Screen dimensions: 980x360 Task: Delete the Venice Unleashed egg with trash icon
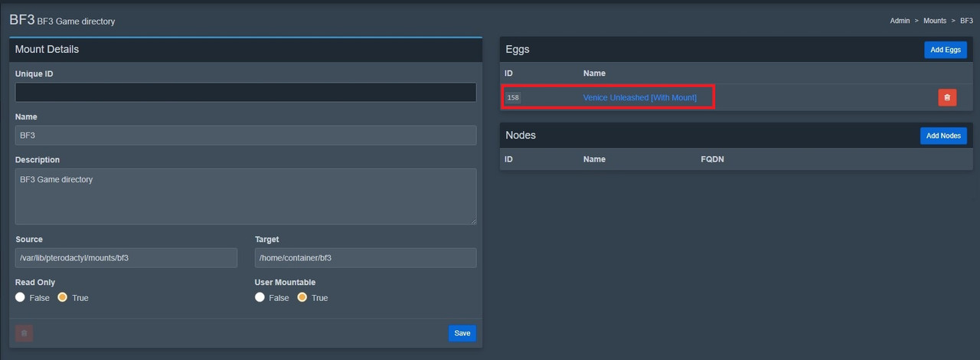coord(947,97)
